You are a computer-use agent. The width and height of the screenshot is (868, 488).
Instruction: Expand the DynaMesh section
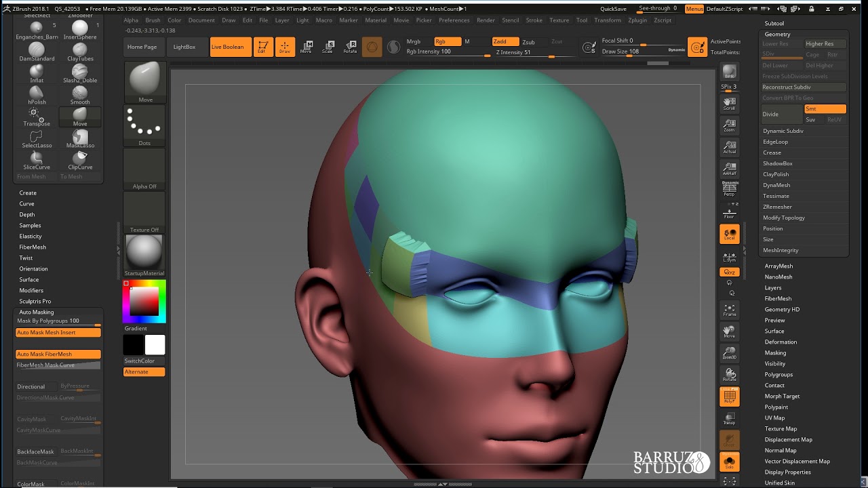(776, 185)
